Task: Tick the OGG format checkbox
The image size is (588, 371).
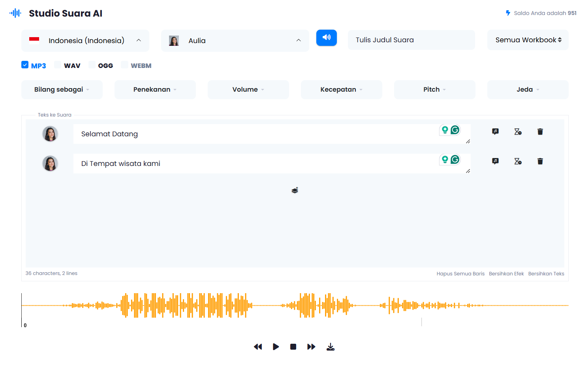Action: 92,65
